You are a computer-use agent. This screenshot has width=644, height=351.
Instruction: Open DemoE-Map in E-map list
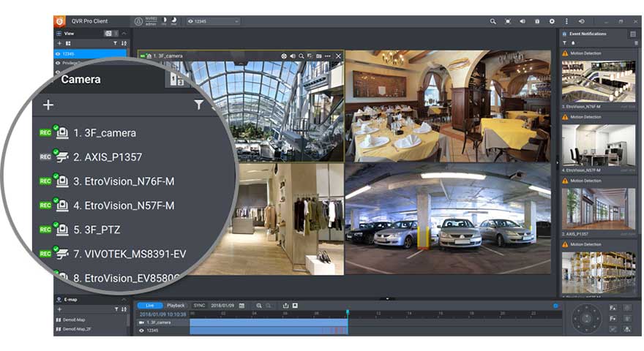pos(74,320)
